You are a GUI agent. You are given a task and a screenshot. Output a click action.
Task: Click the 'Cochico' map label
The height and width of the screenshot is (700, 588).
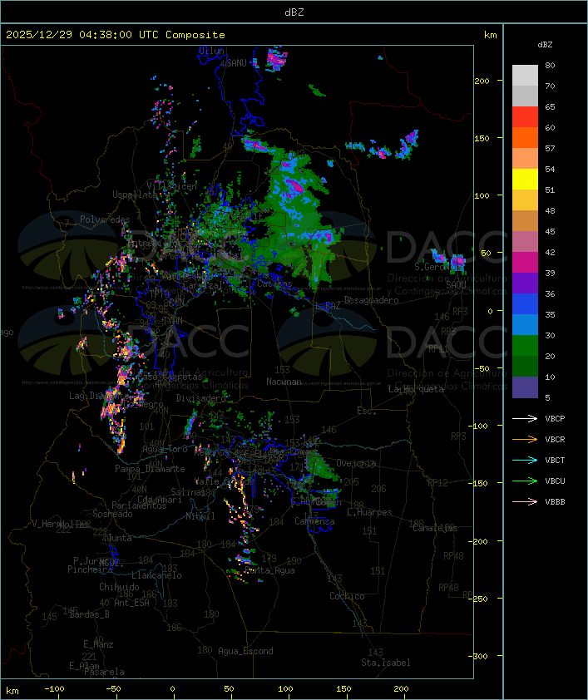[x=347, y=596]
